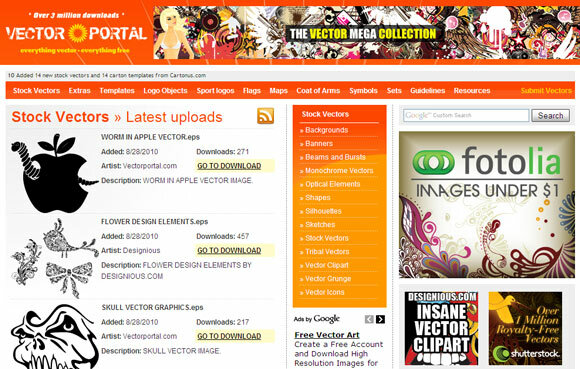Viewport: 580px width, 369px height.
Task: Open the Sets menu item
Action: [x=394, y=91]
